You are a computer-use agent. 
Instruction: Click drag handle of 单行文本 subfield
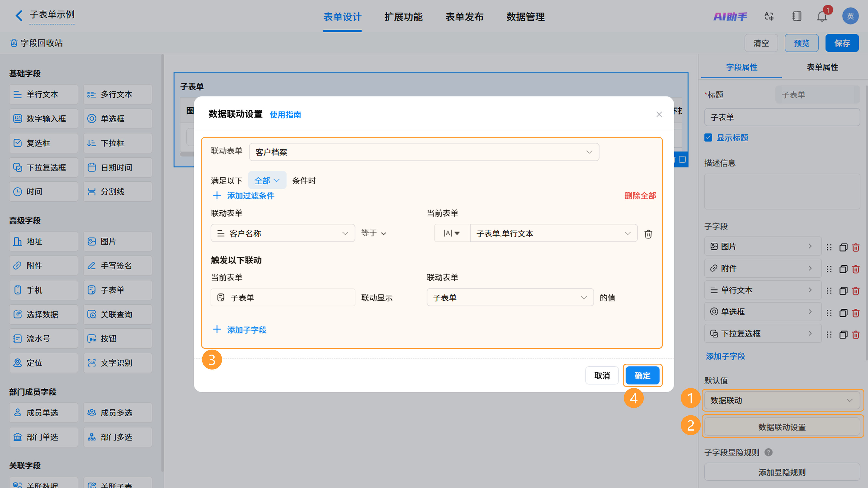829,291
